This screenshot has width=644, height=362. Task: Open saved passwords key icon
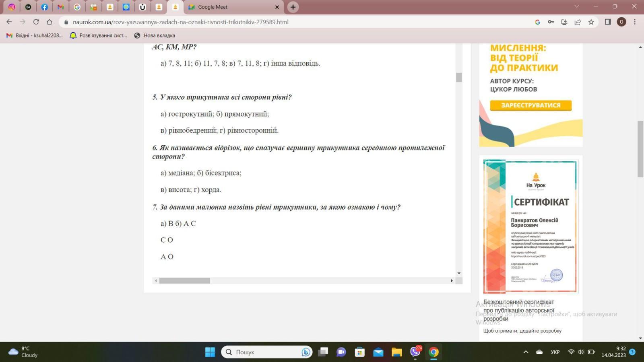click(x=551, y=22)
